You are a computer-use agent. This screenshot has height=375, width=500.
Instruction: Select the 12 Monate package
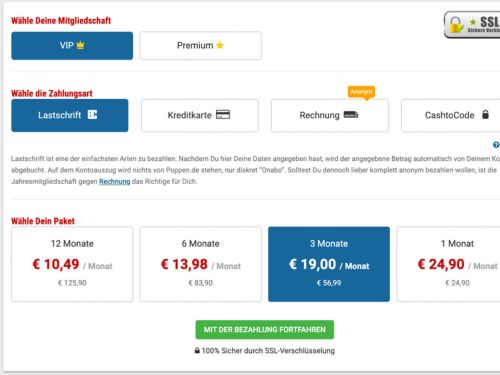72,264
